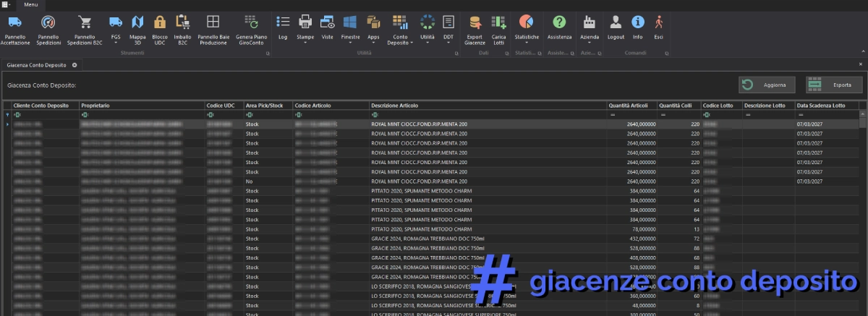Click filter icon under Descrizione Articolo column
The width and height of the screenshot is (868, 316).
click(x=374, y=114)
